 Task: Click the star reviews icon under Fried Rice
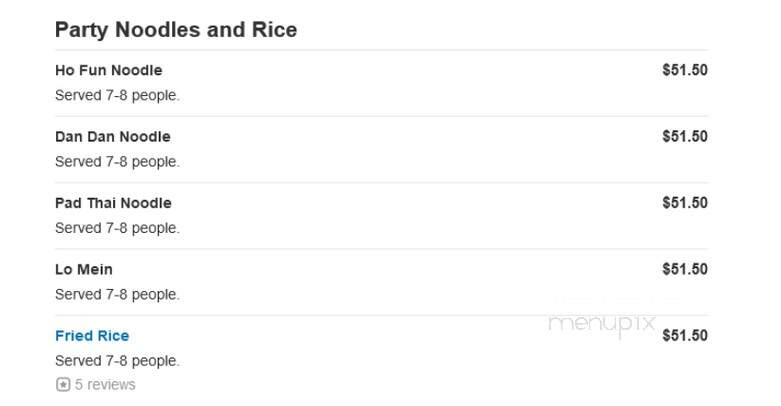(63, 385)
